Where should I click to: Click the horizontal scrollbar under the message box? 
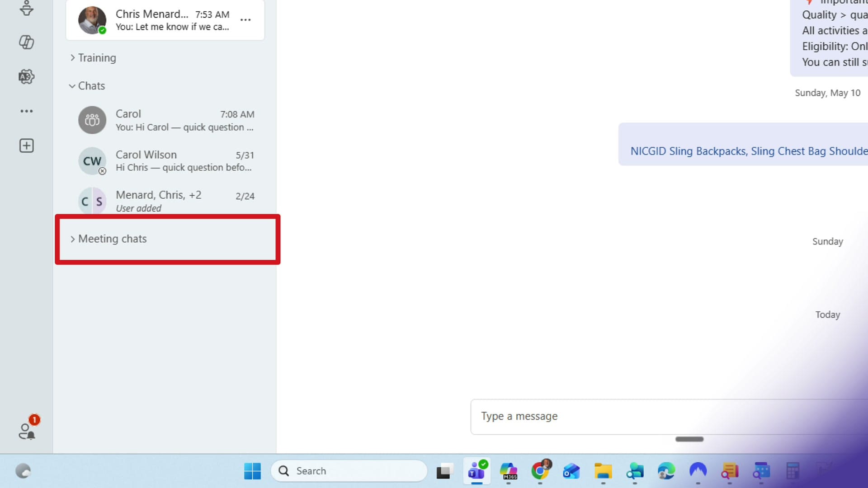tap(689, 439)
